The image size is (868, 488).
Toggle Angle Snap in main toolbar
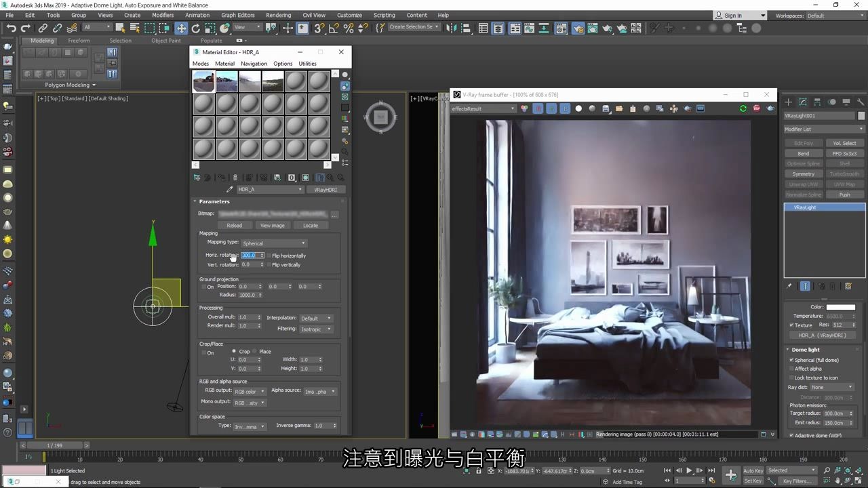click(x=334, y=28)
